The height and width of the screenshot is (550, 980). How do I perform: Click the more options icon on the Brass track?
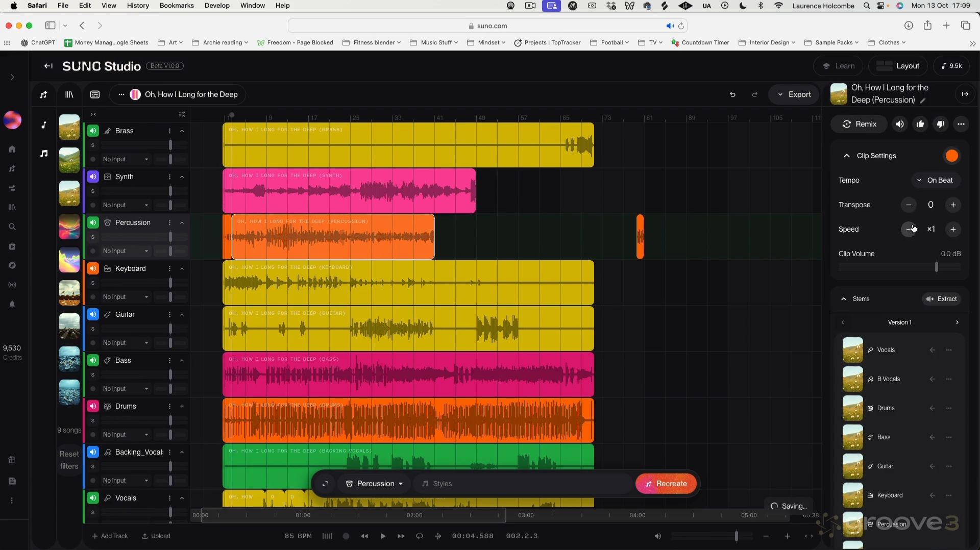click(x=169, y=131)
